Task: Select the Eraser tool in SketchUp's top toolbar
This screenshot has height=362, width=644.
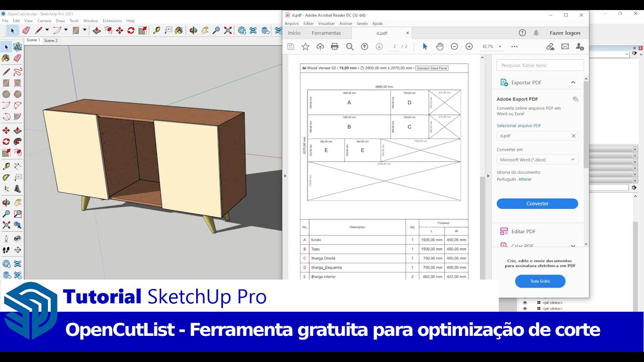Action: tap(26, 31)
